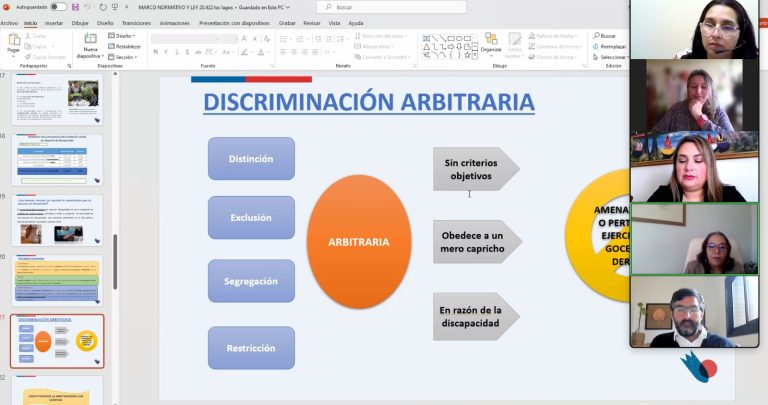Click the Reemplazar button

click(x=609, y=47)
